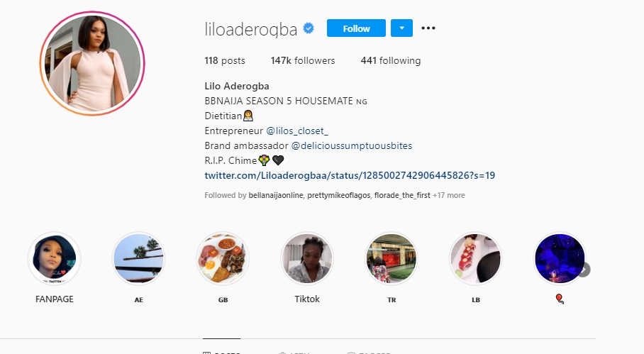
Task: Select the Posts tab below highlights
Action: point(221,350)
